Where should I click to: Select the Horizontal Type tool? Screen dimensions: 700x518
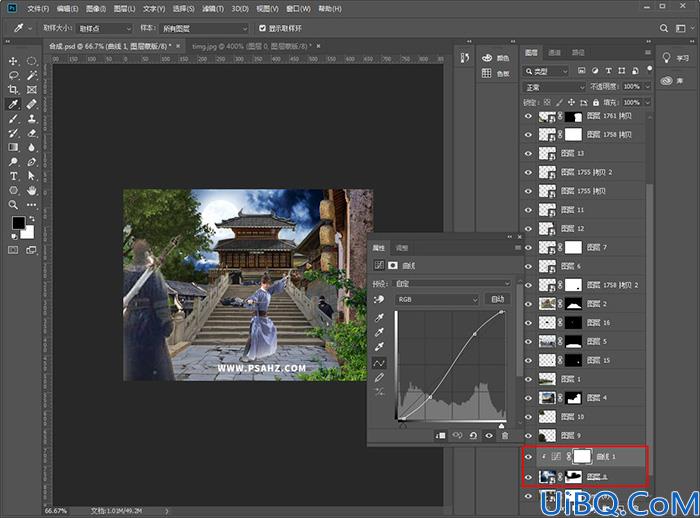click(13, 176)
